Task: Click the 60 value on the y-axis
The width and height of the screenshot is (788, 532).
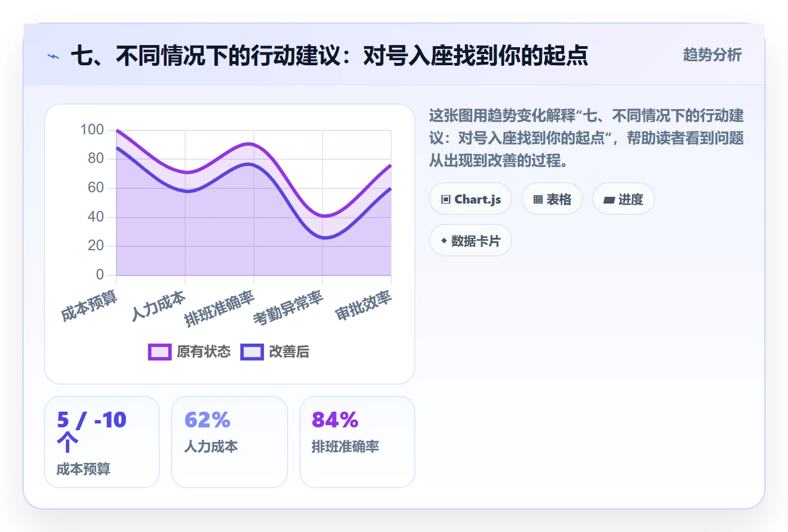Action: (x=96, y=188)
